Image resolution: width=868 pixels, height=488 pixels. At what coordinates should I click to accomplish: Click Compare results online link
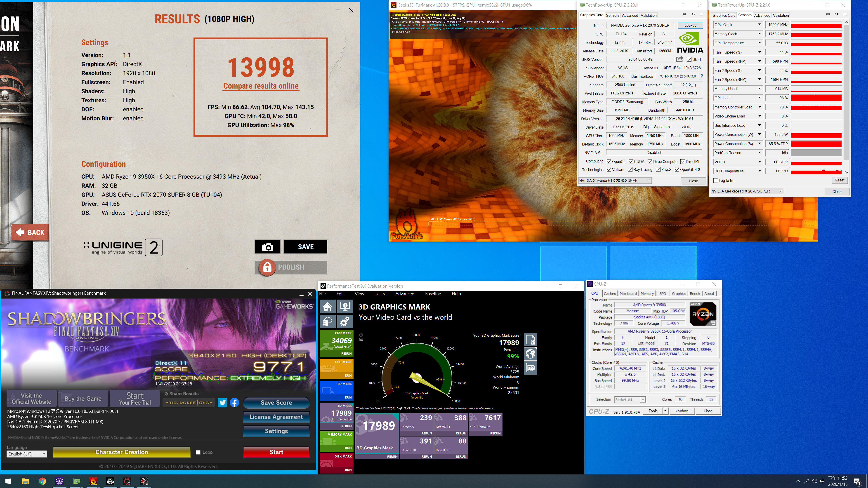[261, 86]
